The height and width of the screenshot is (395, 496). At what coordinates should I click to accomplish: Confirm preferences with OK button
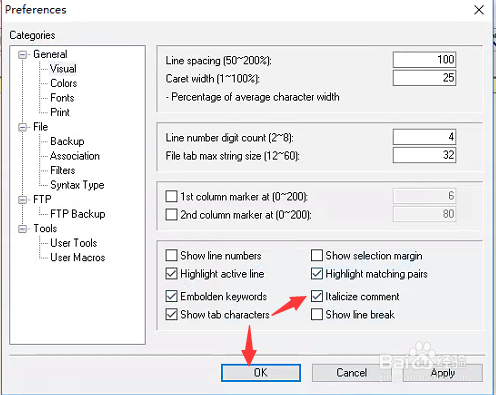tap(261, 373)
